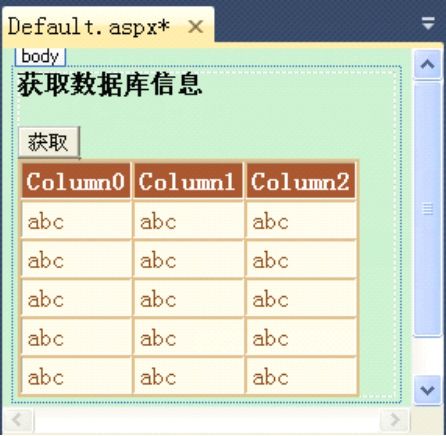Image resolution: width=446 pixels, height=436 pixels.
Task: Select the heading 获取数据库信息
Action: [x=110, y=85]
